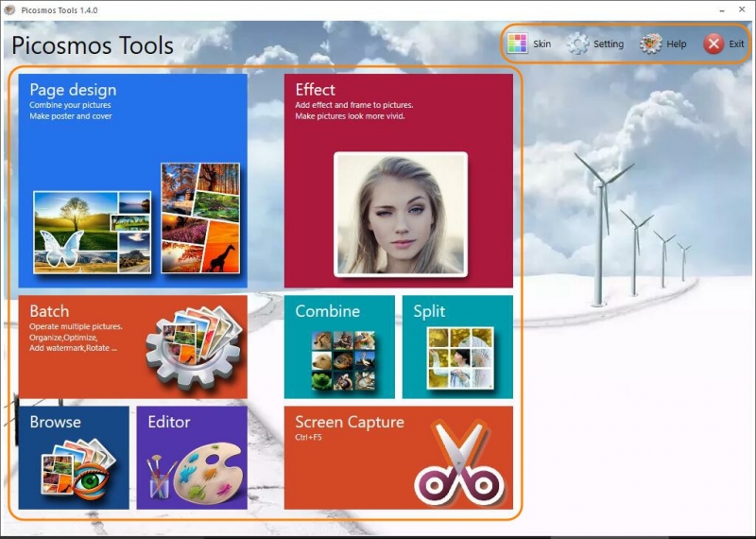
Task: Click the Split photo grid icon
Action: [x=460, y=357]
